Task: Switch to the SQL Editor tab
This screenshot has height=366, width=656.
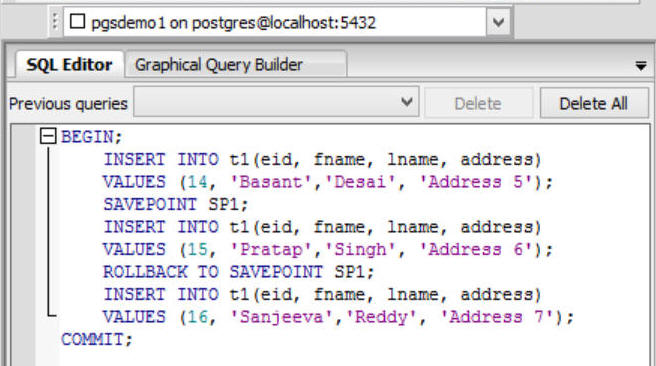Action: (69, 64)
